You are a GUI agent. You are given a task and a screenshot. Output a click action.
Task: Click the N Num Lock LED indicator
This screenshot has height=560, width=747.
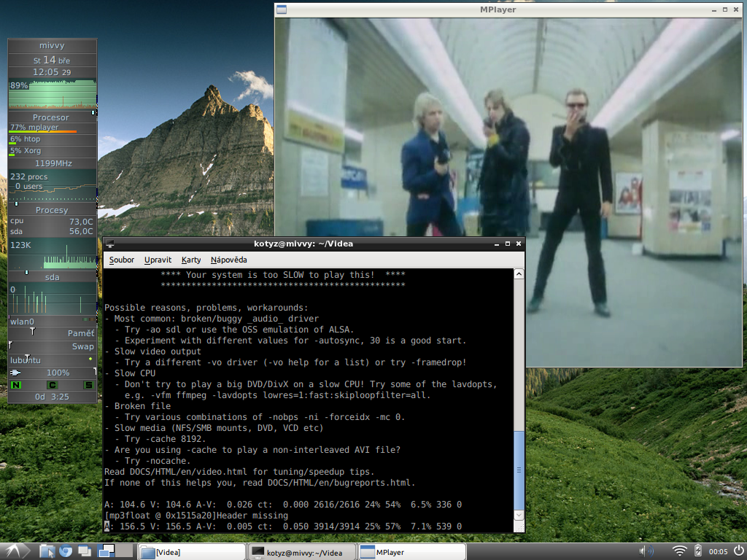pyautogui.click(x=16, y=385)
